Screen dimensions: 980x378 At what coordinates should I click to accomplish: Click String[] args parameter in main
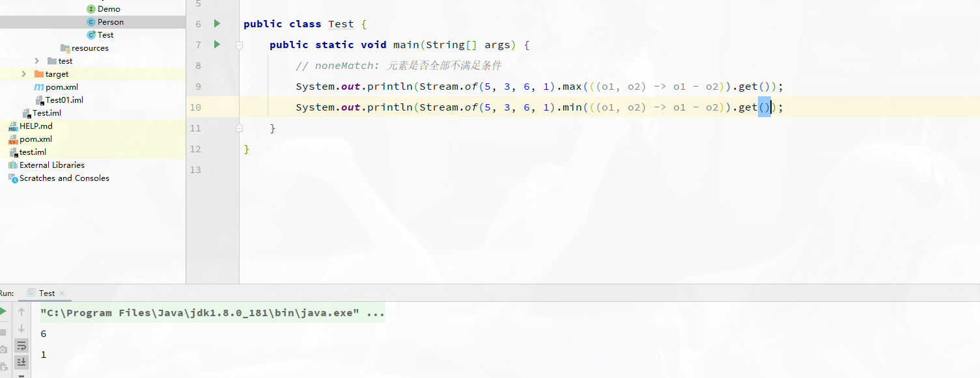point(468,45)
